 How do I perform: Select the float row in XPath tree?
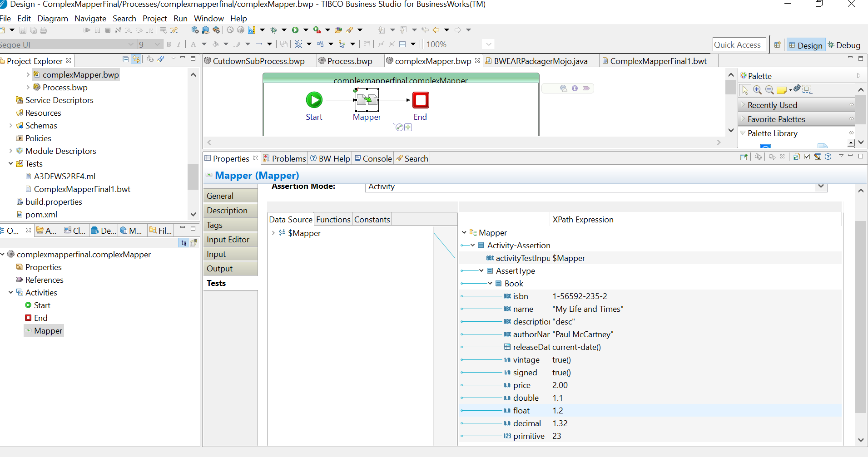(x=650, y=411)
